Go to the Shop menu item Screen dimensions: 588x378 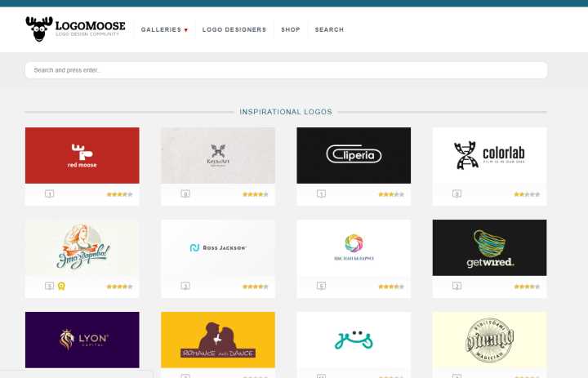[x=291, y=29]
